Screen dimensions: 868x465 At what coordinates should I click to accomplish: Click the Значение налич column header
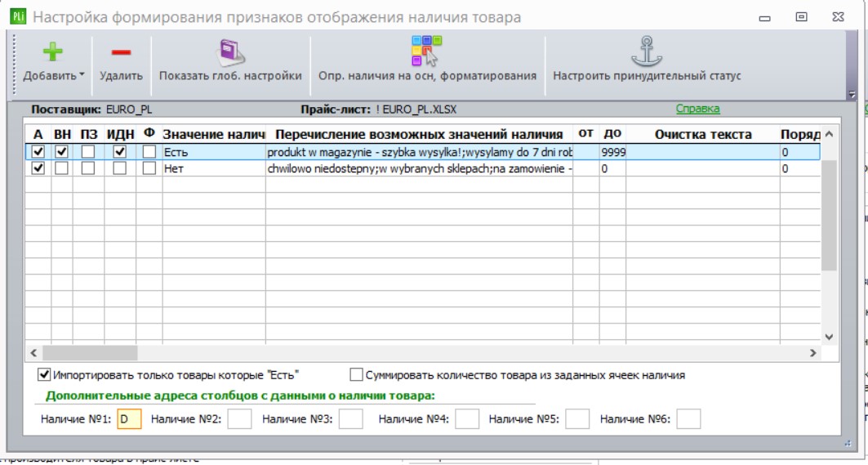(214, 134)
